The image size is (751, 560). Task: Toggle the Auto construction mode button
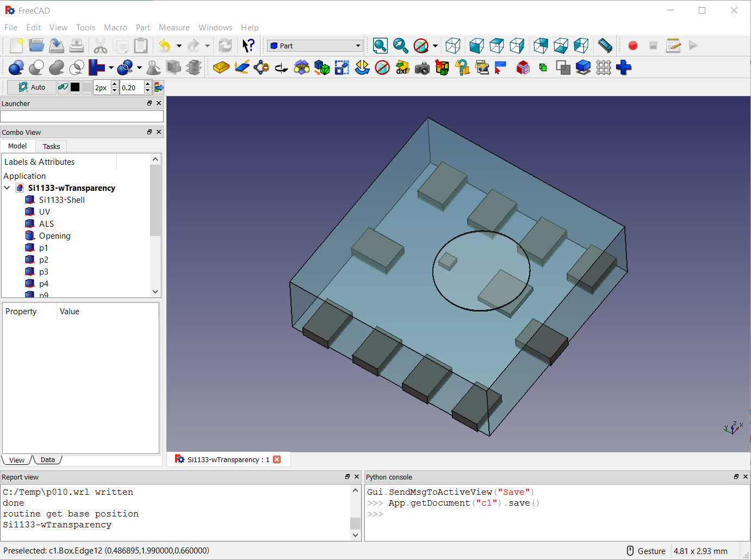click(x=31, y=87)
